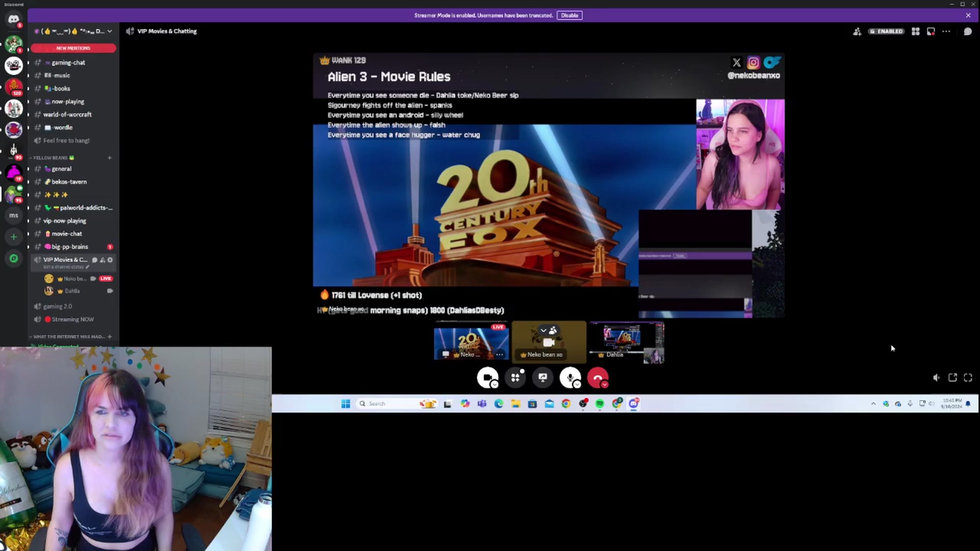Toggle the camera on or off
This screenshot has height=551, width=980.
(487, 378)
